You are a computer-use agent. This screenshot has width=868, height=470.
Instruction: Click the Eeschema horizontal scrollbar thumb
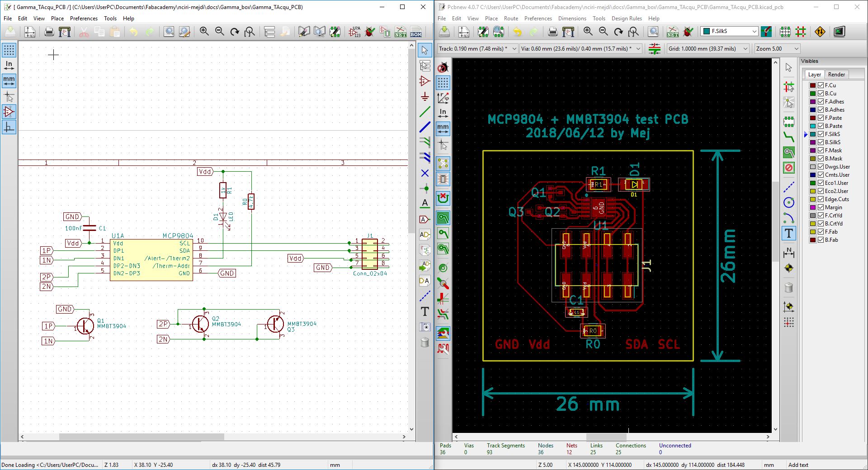[x=142, y=437]
